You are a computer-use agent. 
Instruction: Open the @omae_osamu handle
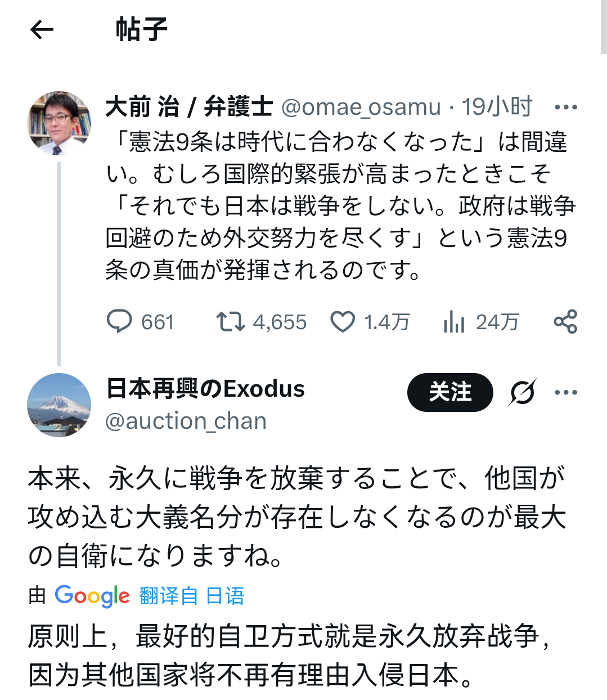click(x=361, y=107)
